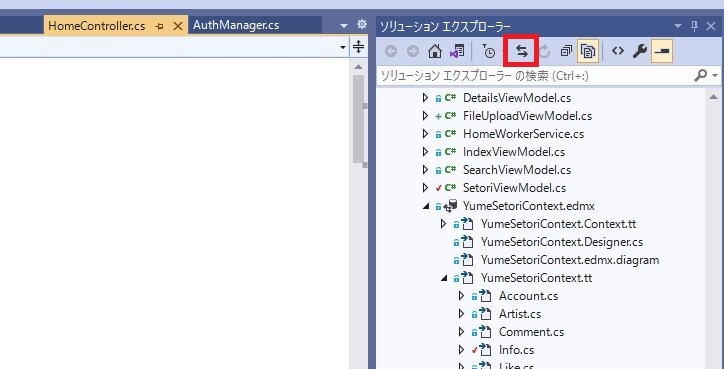Select YumeSetoriContext.Context.tt item
The width and height of the screenshot is (724, 369).
pyautogui.click(x=558, y=224)
